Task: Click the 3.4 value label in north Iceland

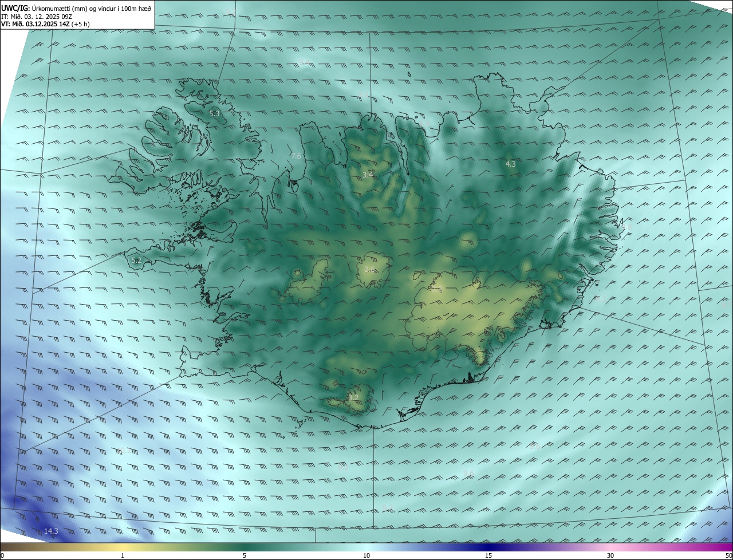Action: pyautogui.click(x=368, y=175)
